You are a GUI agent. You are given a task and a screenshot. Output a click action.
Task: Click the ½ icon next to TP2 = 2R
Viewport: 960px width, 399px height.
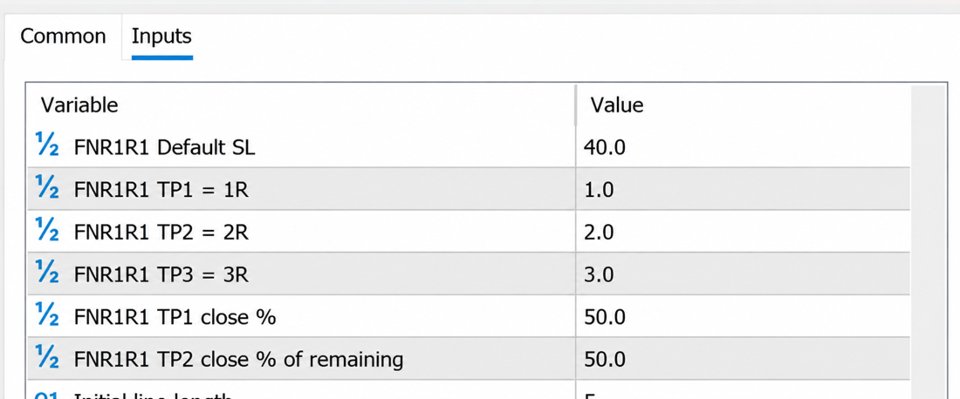[x=47, y=230]
